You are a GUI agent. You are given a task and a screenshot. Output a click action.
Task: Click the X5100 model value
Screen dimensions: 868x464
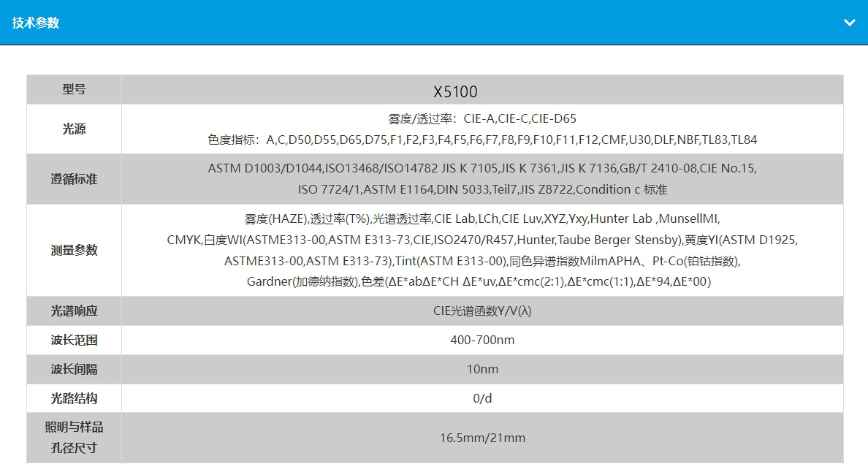point(455,92)
